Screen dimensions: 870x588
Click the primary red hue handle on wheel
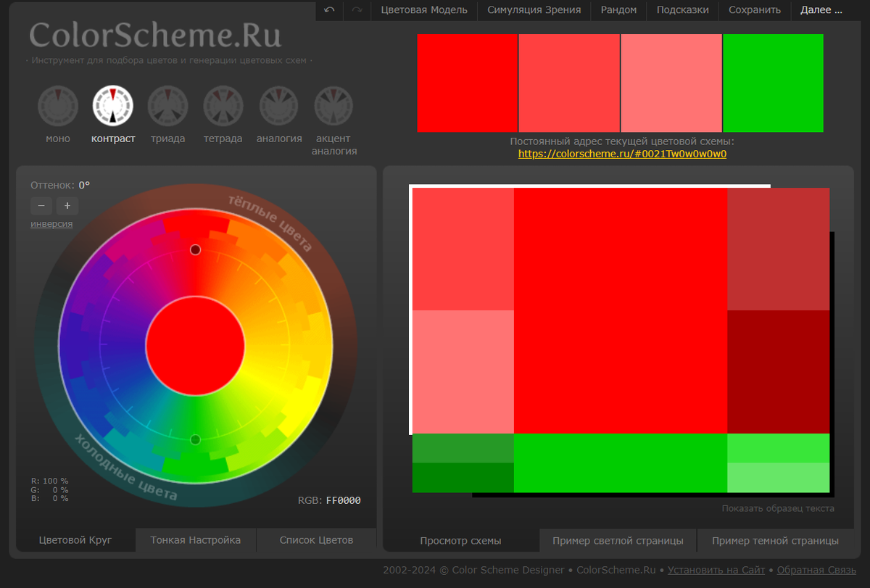195,249
